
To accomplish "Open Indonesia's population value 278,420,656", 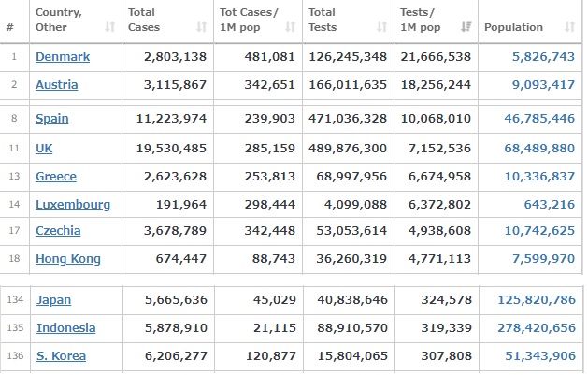I will (536, 327).
